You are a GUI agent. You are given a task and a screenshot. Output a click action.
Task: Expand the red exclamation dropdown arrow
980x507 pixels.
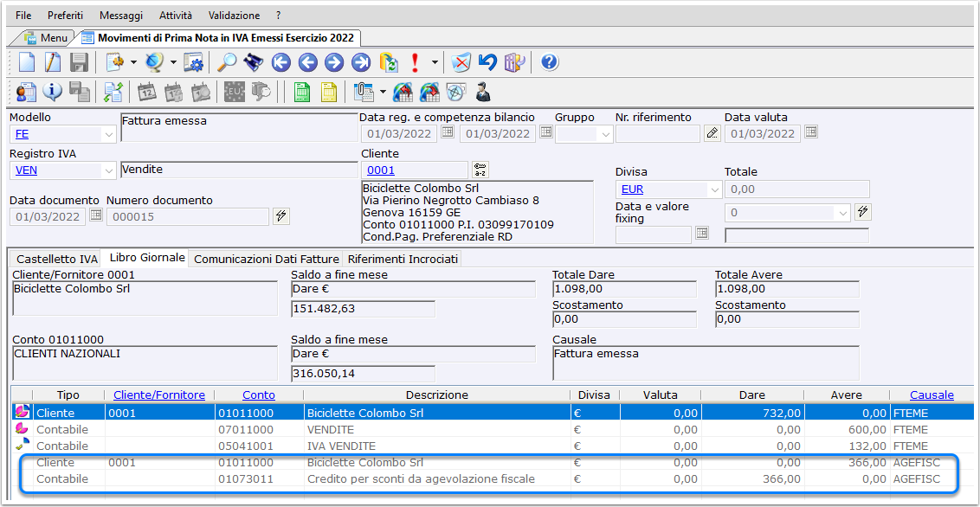click(x=435, y=62)
